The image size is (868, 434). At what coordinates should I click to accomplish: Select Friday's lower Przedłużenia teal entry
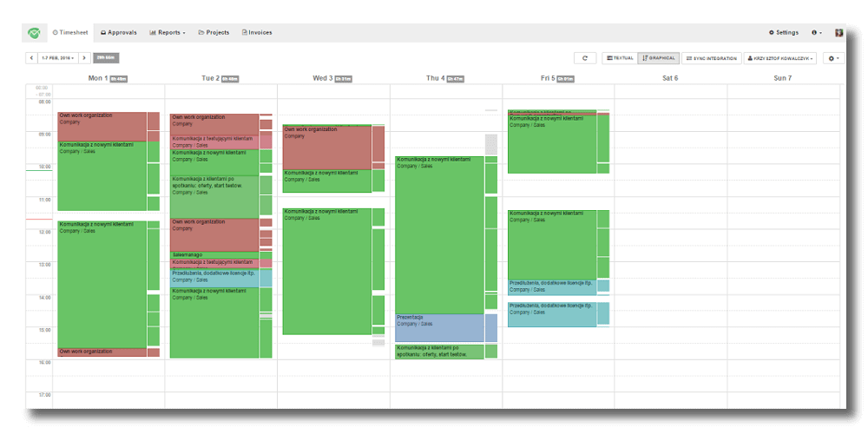click(552, 314)
